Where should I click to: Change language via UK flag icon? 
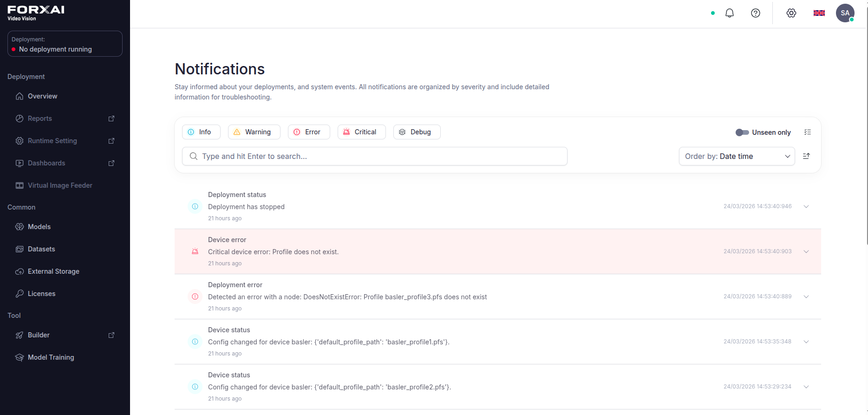pyautogui.click(x=819, y=13)
